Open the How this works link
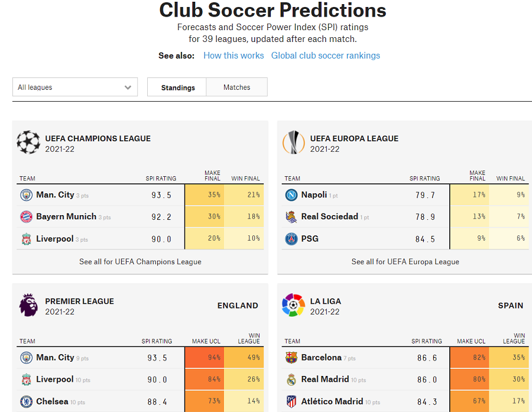Viewport: 532px width, 412px height. click(233, 56)
